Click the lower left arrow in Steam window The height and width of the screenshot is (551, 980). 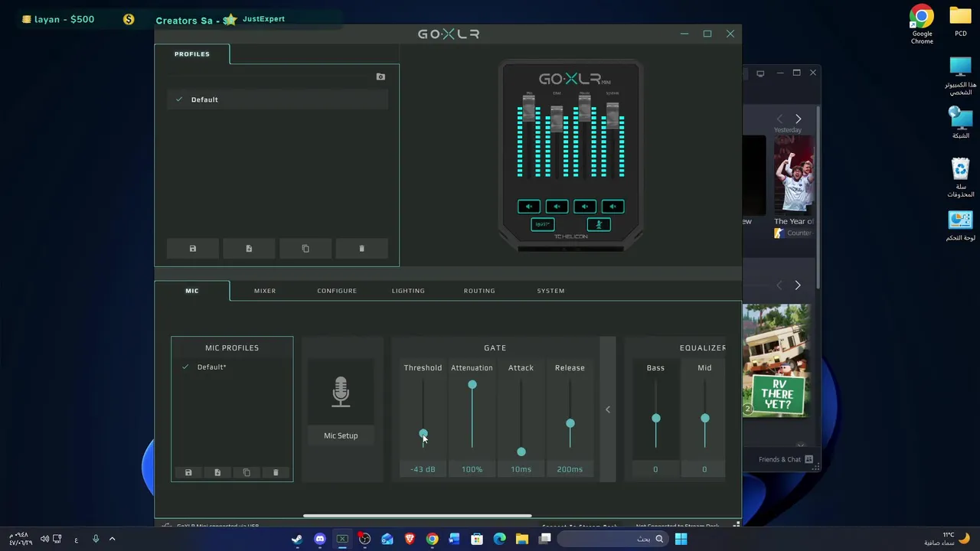779,285
